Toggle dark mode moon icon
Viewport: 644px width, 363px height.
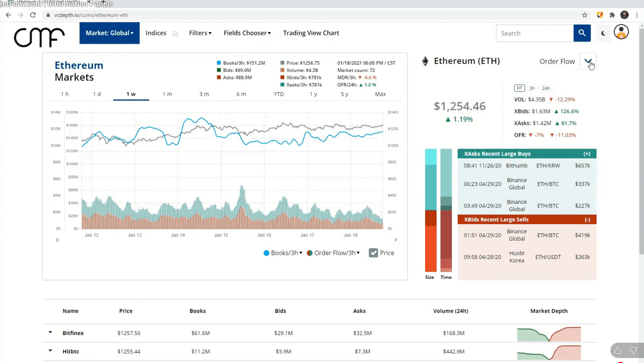coord(603,33)
